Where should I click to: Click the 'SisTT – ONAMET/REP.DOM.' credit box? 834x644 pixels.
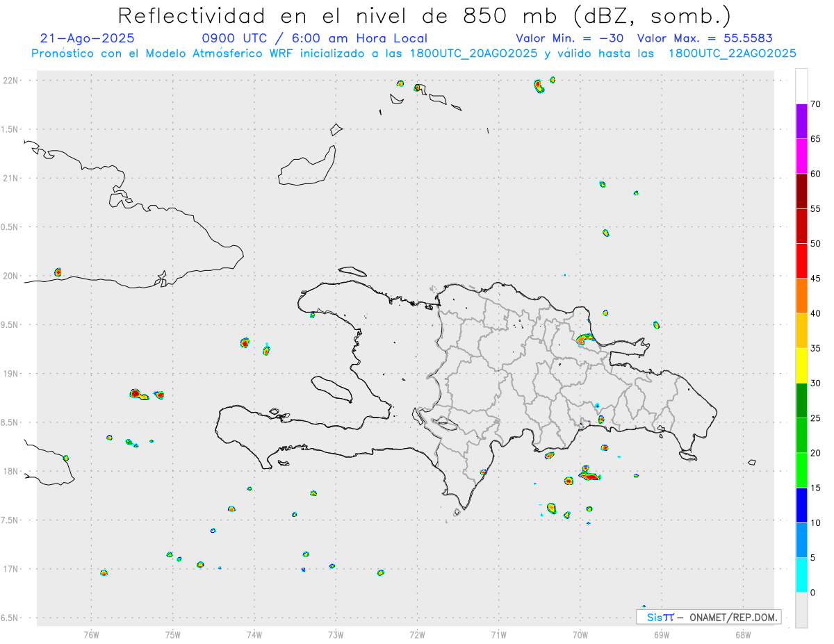pos(709,617)
